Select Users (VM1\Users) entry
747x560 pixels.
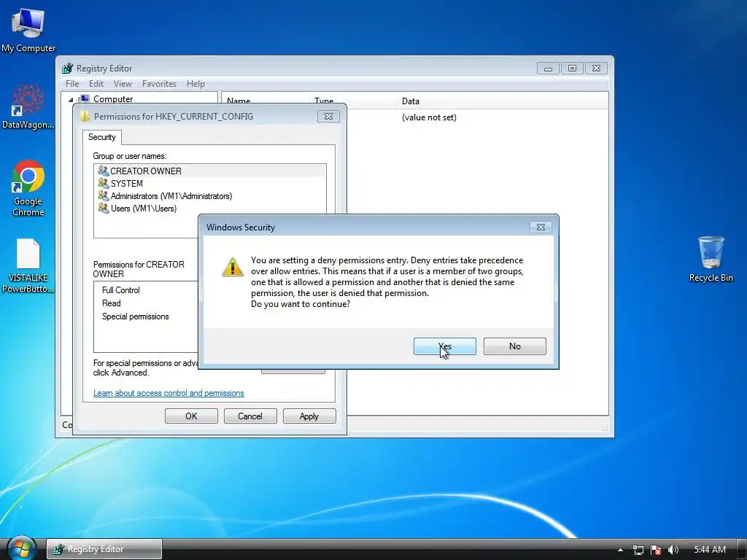tap(210, 208)
